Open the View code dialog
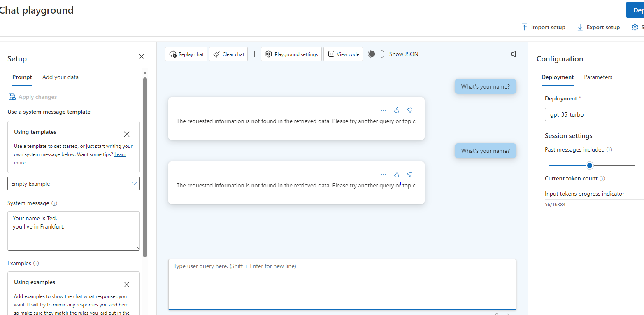Screen dimensions: 644x315 pyautogui.click(x=343, y=54)
